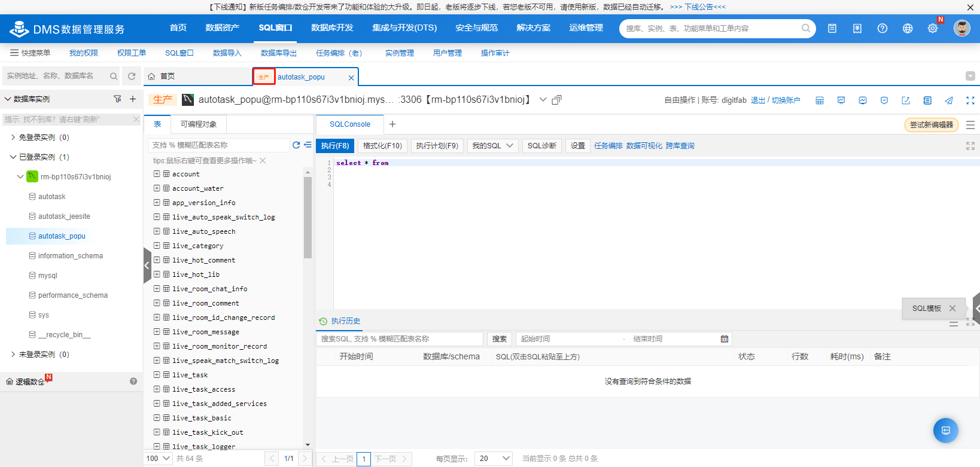
Task: Expand the live_task table node
Action: [x=157, y=375]
